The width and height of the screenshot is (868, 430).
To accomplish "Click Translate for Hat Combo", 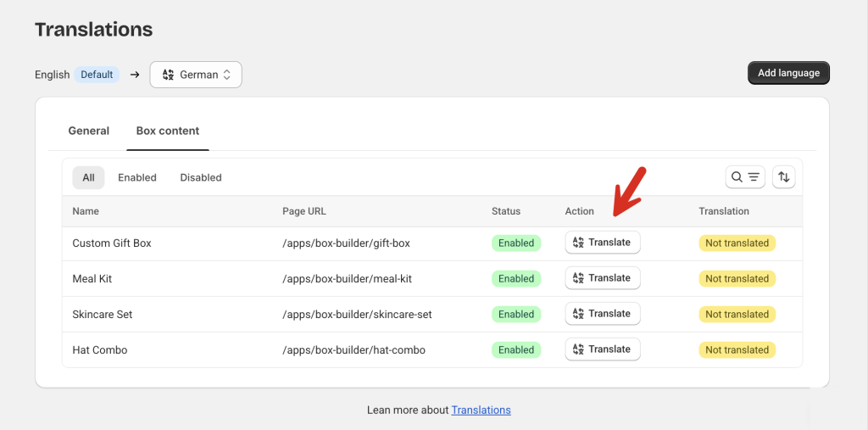I will coord(603,349).
